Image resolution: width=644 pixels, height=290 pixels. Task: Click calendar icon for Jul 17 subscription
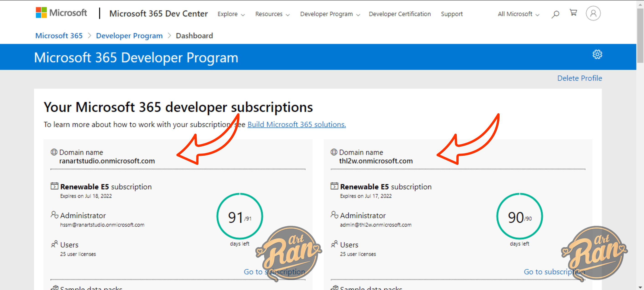coord(334,186)
